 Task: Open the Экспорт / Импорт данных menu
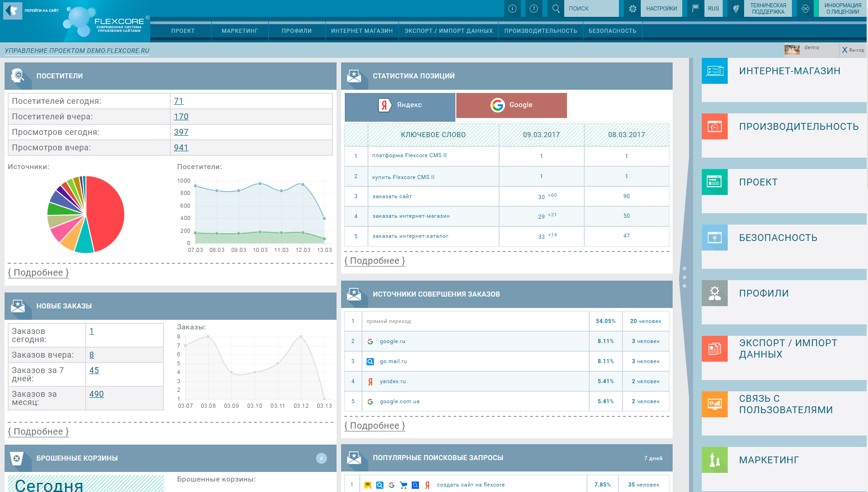449,31
